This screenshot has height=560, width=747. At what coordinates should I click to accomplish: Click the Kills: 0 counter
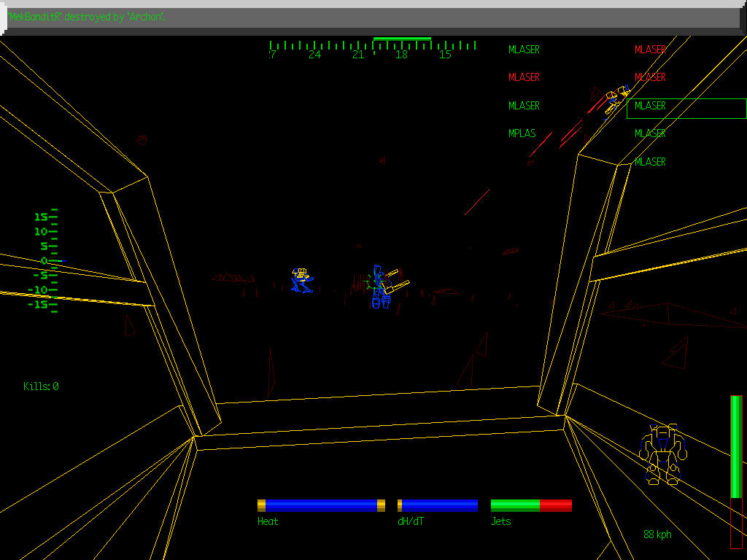coord(40,387)
